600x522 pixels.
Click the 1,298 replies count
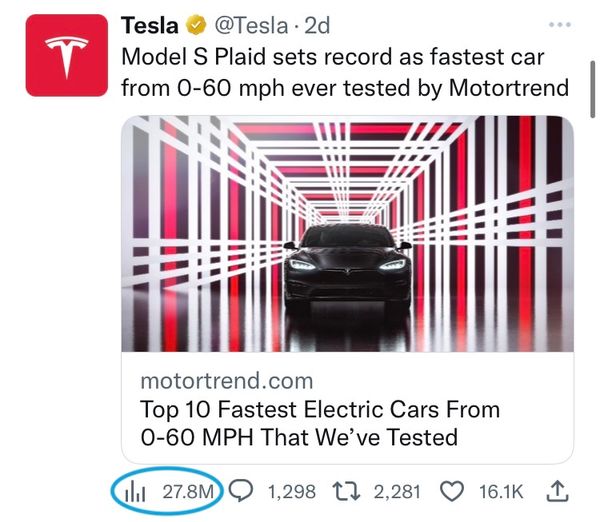(292, 491)
